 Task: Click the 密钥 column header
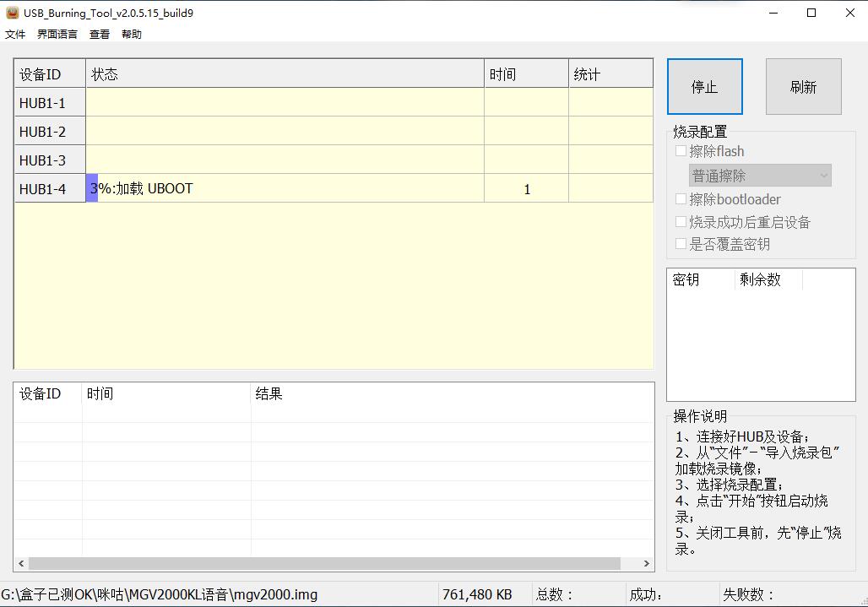700,280
